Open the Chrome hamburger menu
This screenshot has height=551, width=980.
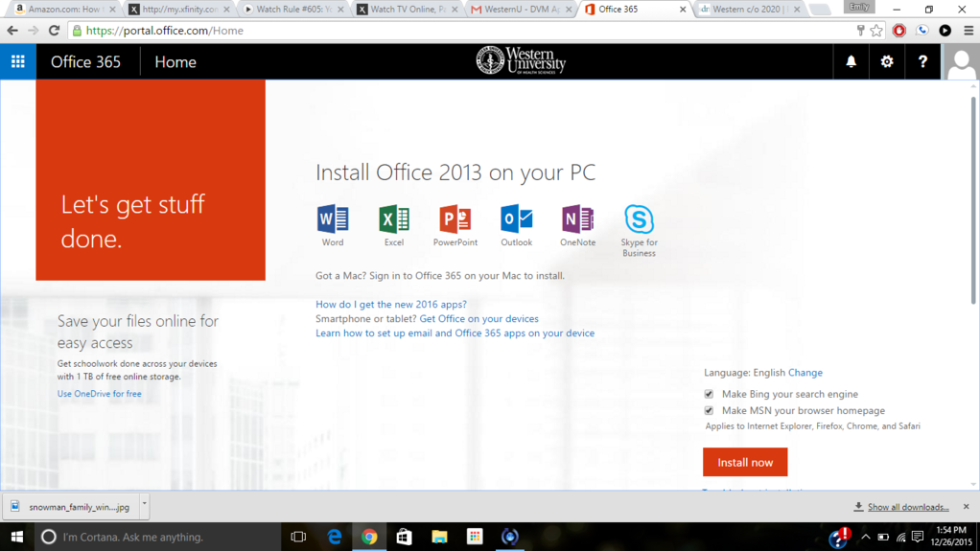(x=968, y=30)
